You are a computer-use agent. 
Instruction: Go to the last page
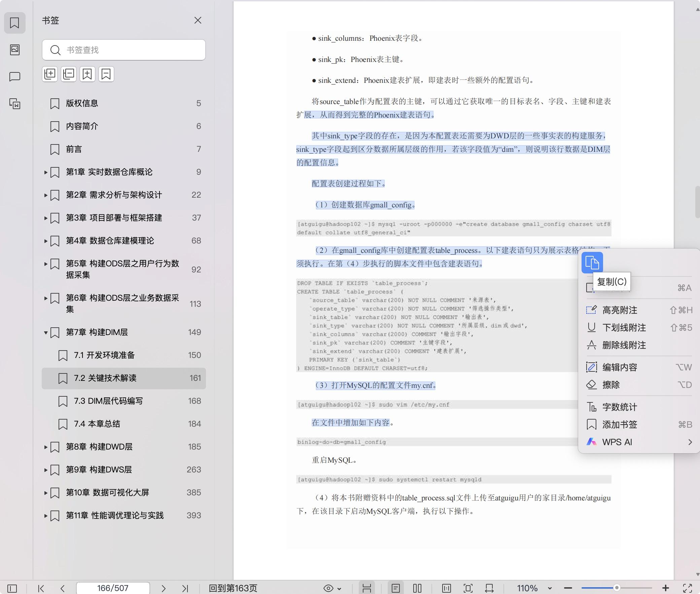click(185, 588)
